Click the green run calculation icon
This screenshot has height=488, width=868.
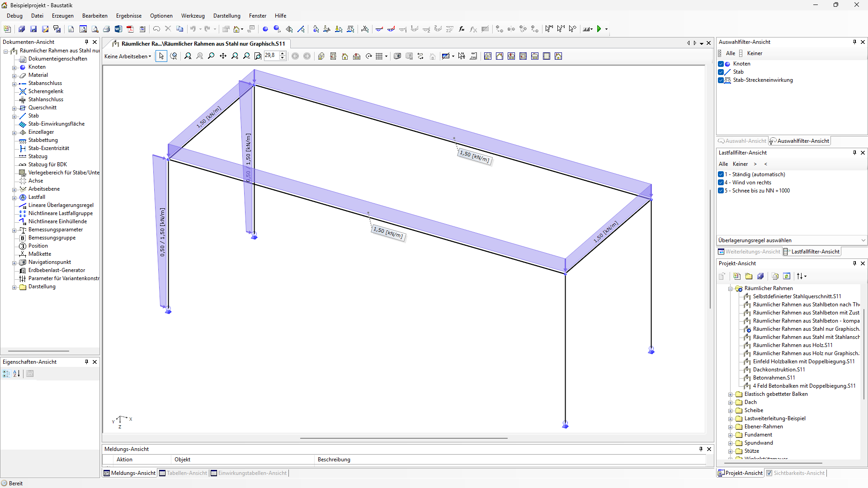pos(599,29)
